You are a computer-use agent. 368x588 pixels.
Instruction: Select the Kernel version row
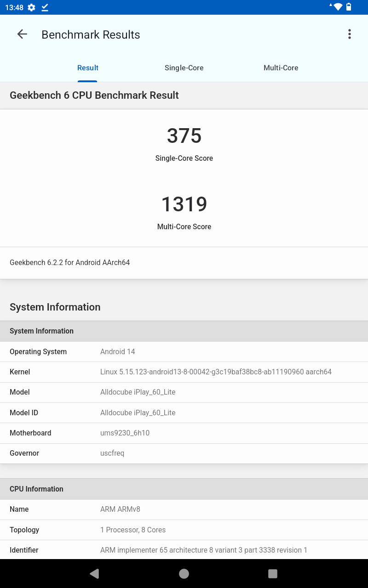[184, 372]
